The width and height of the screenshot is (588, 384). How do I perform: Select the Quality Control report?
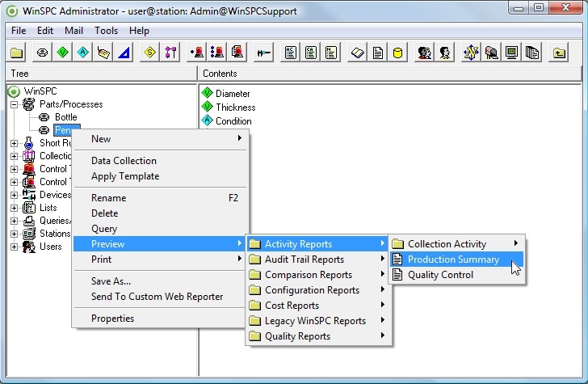(456, 275)
